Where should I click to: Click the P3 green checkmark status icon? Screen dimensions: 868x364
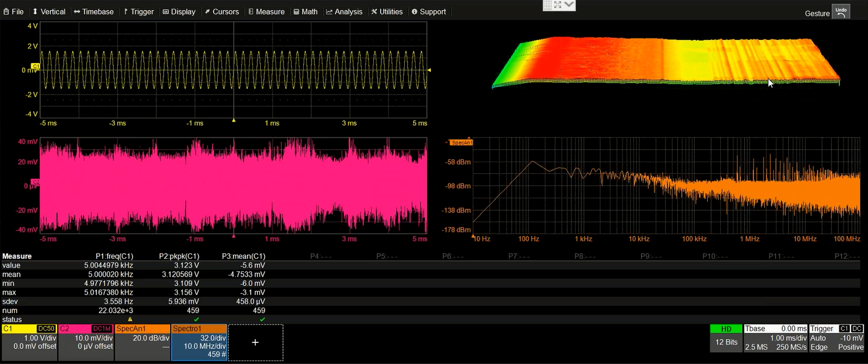pos(262,319)
